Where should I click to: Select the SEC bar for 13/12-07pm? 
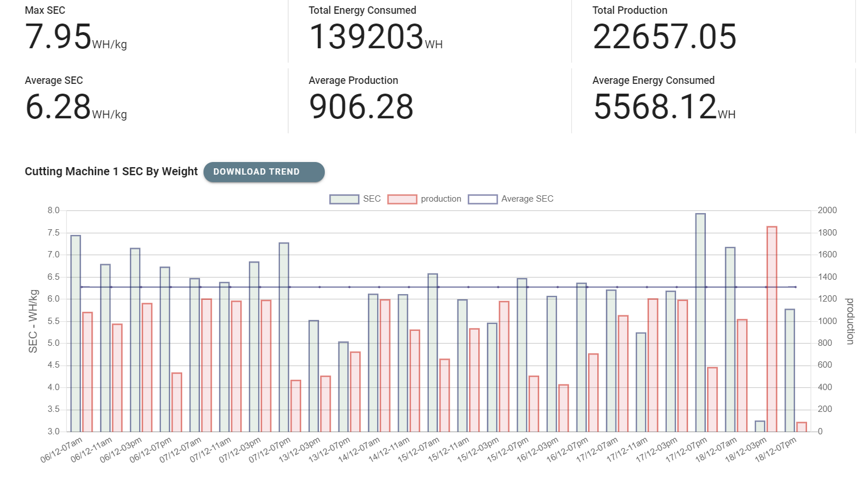343,387
